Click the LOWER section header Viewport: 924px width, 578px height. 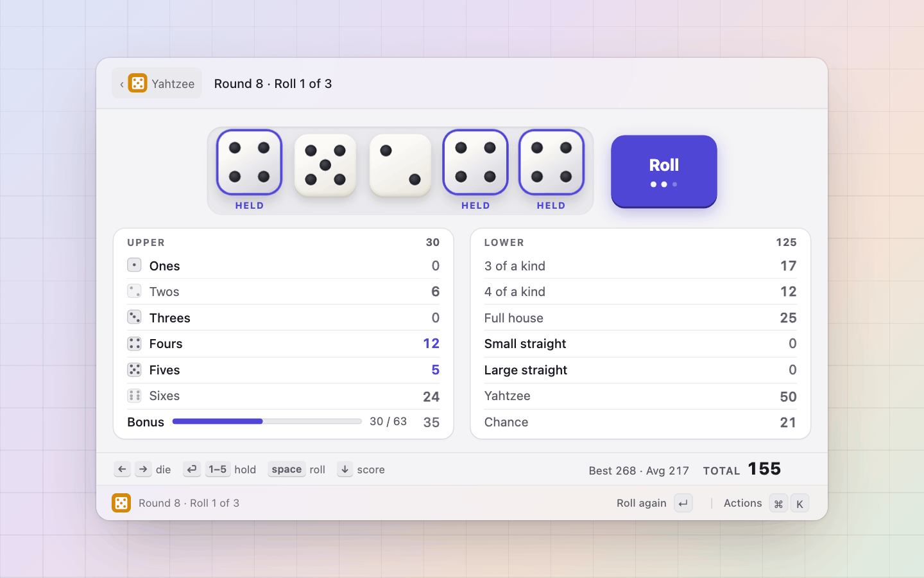point(504,243)
